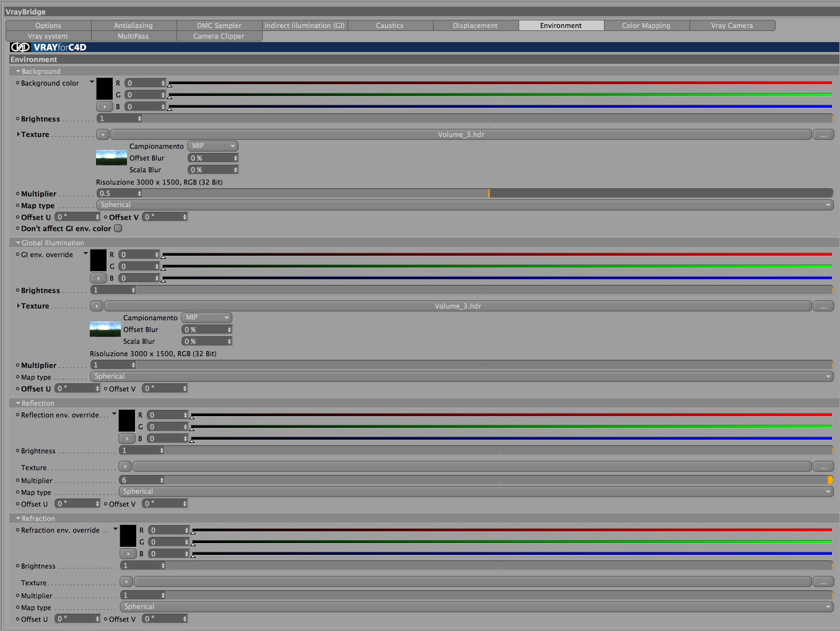Click the Reflection Multiplier value field
Screen dimensions: 840x631
pyautogui.click(x=142, y=480)
